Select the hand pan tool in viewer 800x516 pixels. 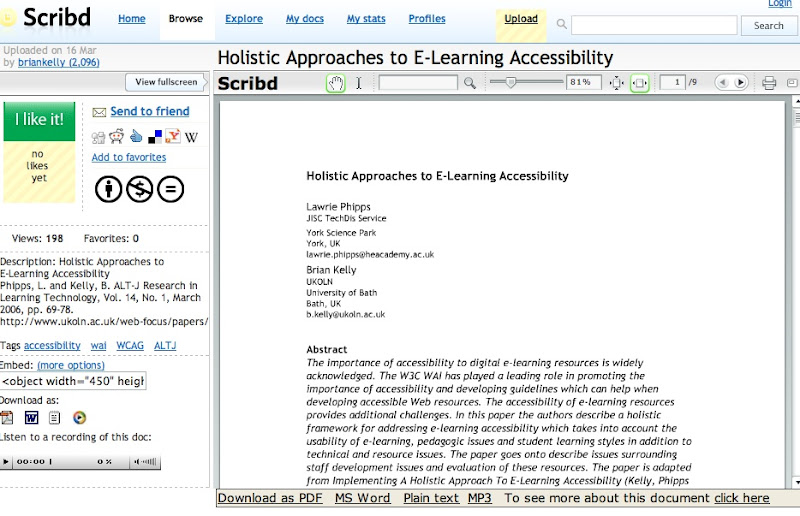pyautogui.click(x=336, y=83)
